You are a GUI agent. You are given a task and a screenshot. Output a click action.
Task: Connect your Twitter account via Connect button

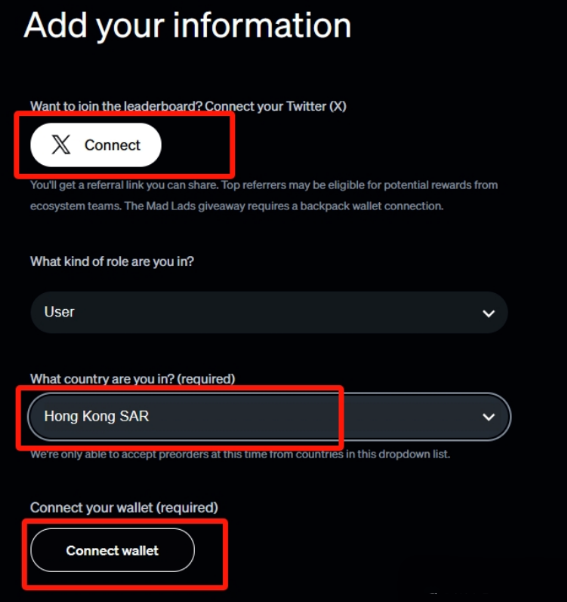click(96, 145)
